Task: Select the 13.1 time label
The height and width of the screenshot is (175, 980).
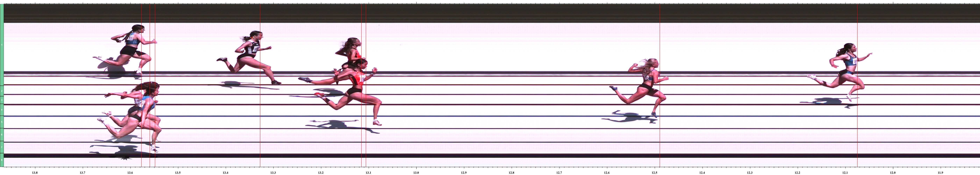Action: click(368, 173)
